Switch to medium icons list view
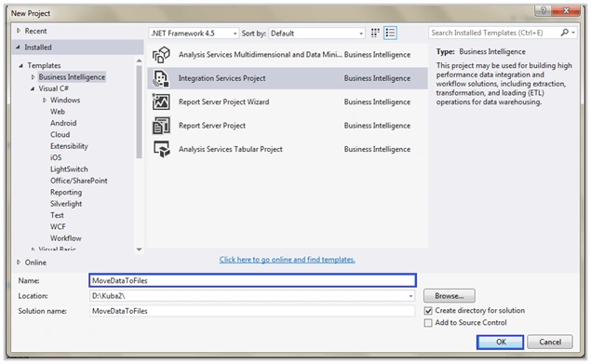591x364 pixels. point(390,34)
